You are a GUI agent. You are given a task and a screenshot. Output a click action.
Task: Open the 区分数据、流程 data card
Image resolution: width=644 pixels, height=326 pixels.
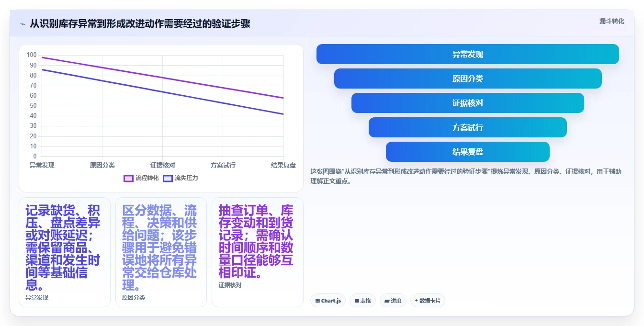(x=161, y=252)
